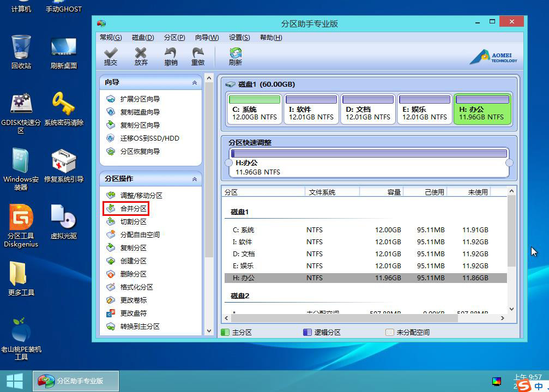The width and height of the screenshot is (549, 392).
Task: Collapse the 向导 panel chevron
Action: point(195,83)
